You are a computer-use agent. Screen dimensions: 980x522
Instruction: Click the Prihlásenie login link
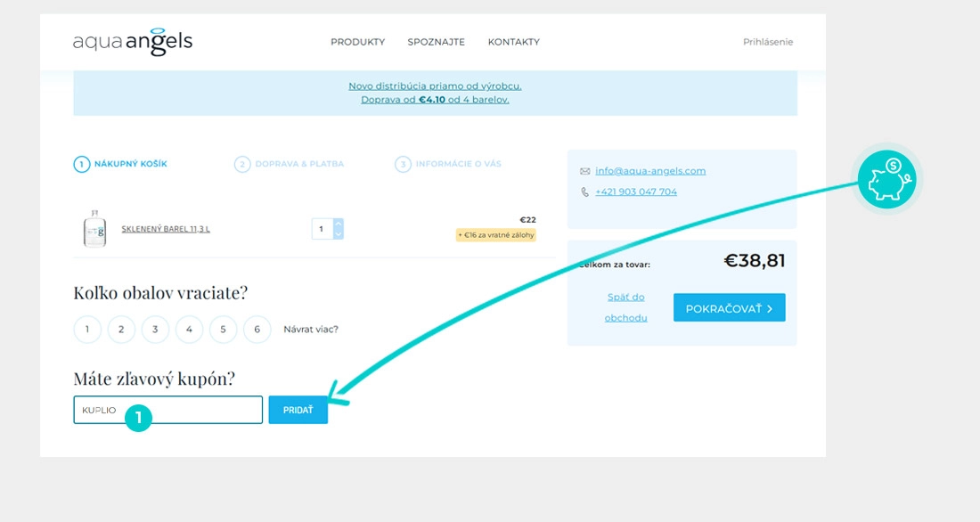click(x=767, y=42)
